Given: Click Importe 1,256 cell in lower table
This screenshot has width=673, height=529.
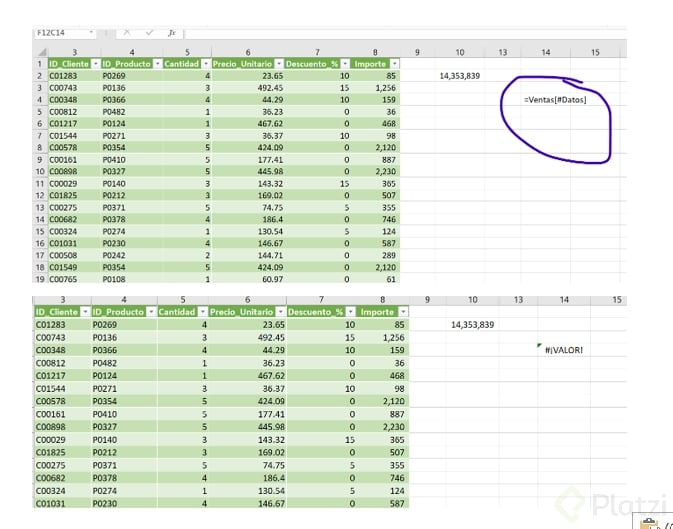Looking at the screenshot, I should click(382, 337).
